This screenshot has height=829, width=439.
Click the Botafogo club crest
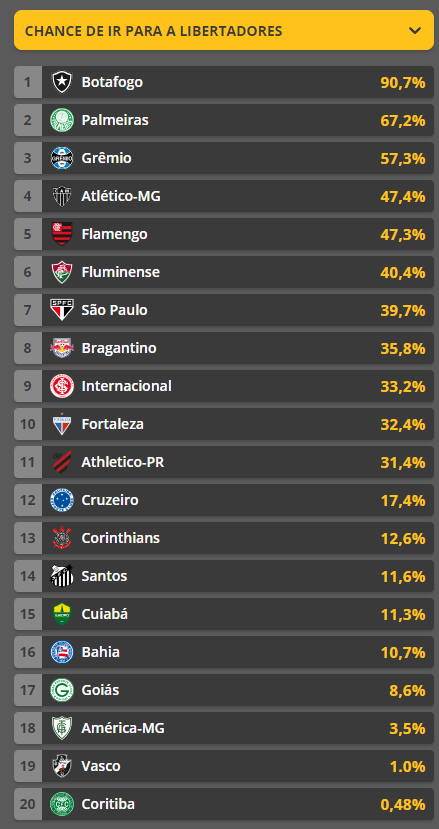point(62,82)
